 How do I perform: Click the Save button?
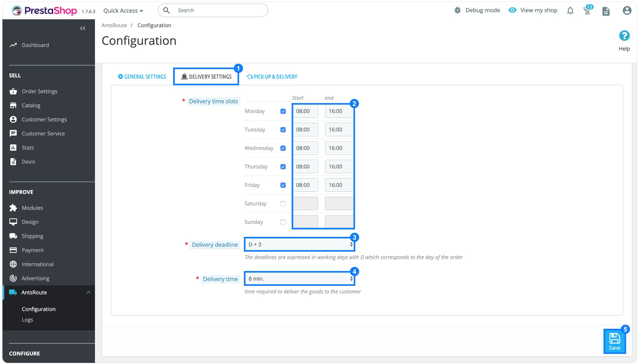coord(615,342)
